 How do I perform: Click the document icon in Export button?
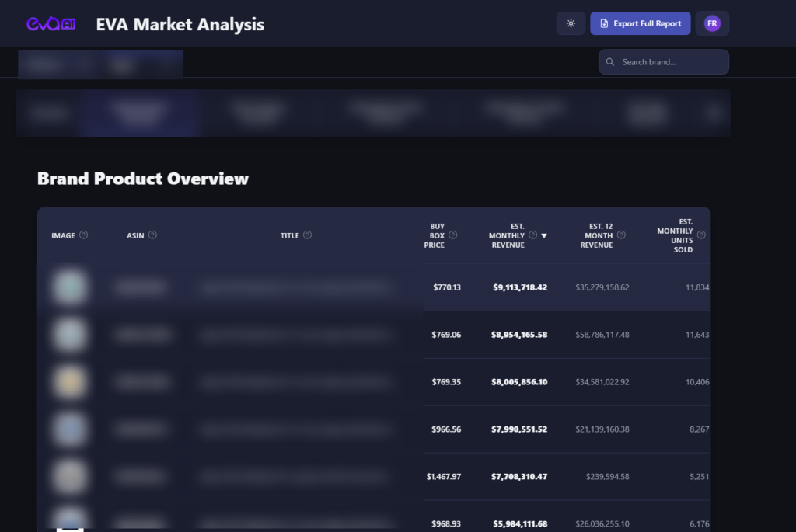tap(604, 23)
